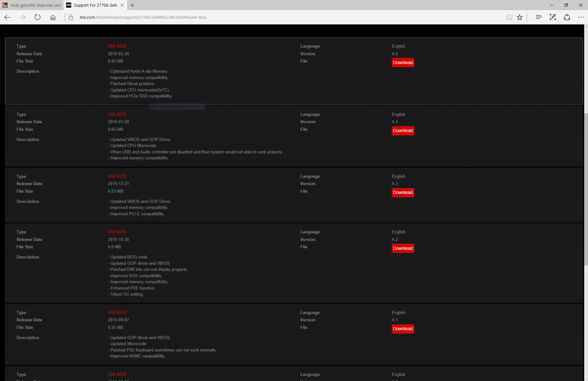Viewport: 588px width, 381px height.
Task: Click AMI BIOS link dated 2016-01-28
Action: [x=117, y=114]
